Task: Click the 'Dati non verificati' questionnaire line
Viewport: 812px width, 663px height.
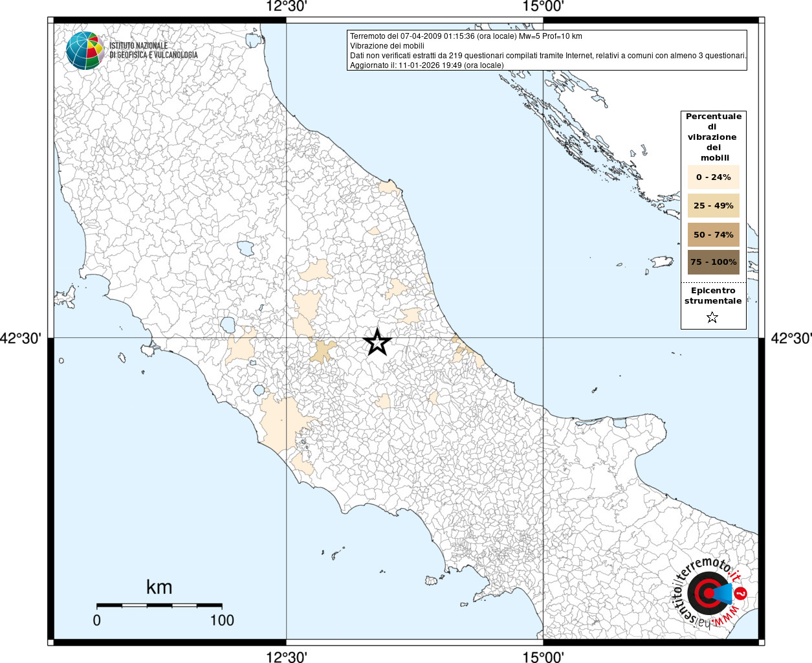Action: click(x=548, y=56)
